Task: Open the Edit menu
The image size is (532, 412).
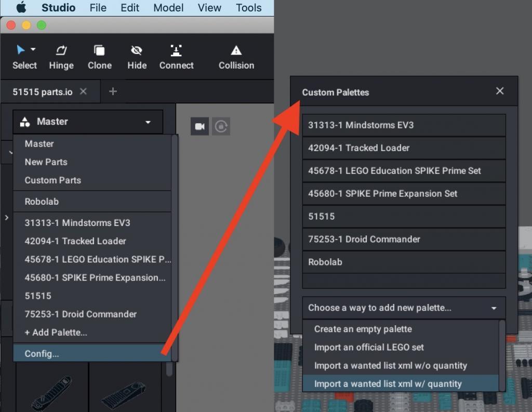Action: 129,7
